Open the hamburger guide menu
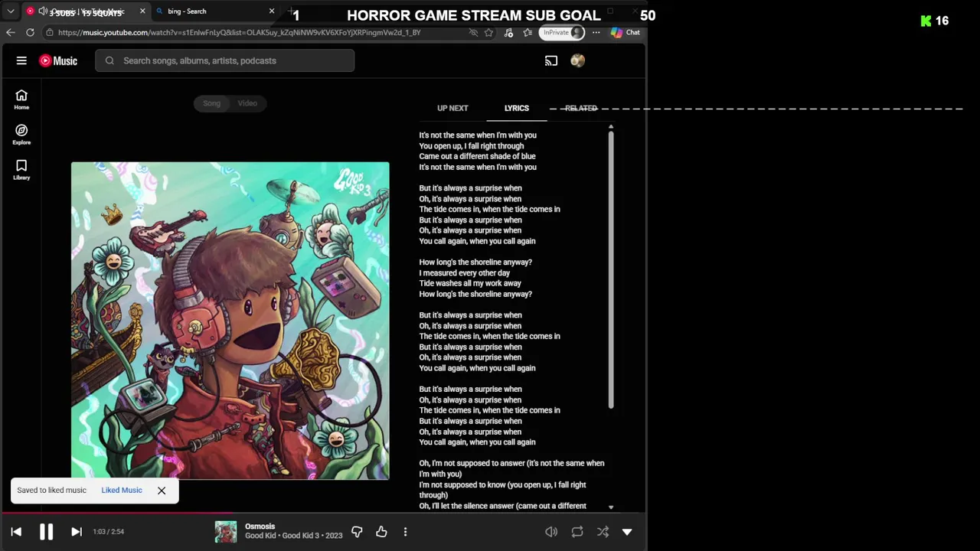This screenshot has height=551, width=980. [21, 60]
